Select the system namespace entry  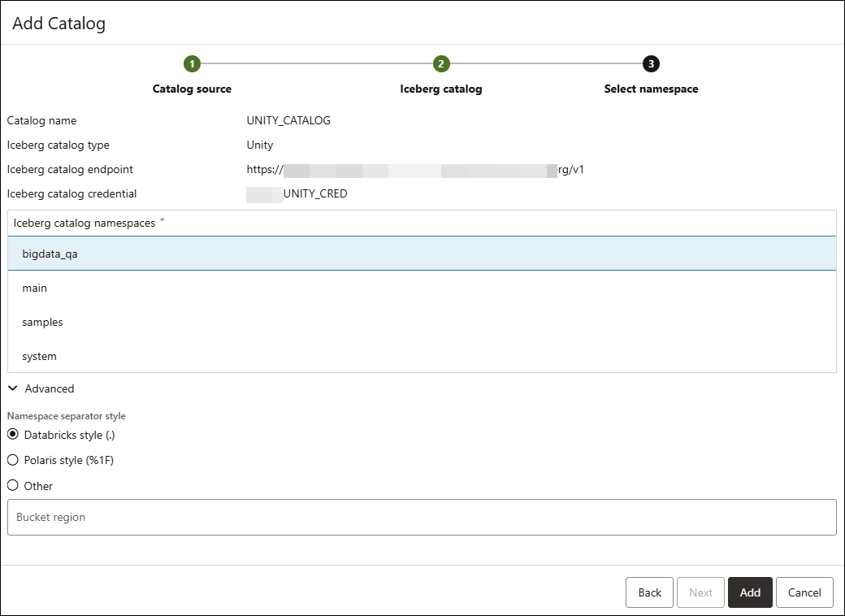pos(39,356)
